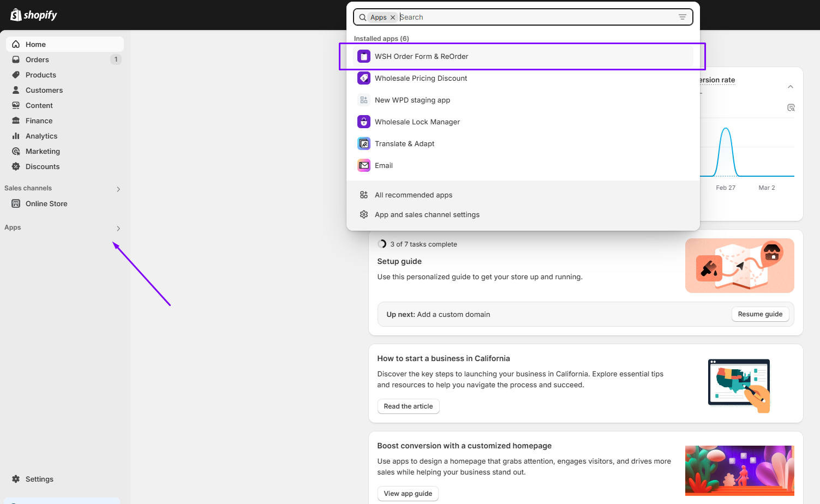The image size is (820, 504).
Task: Click the Resume guide button
Action: coord(760,314)
